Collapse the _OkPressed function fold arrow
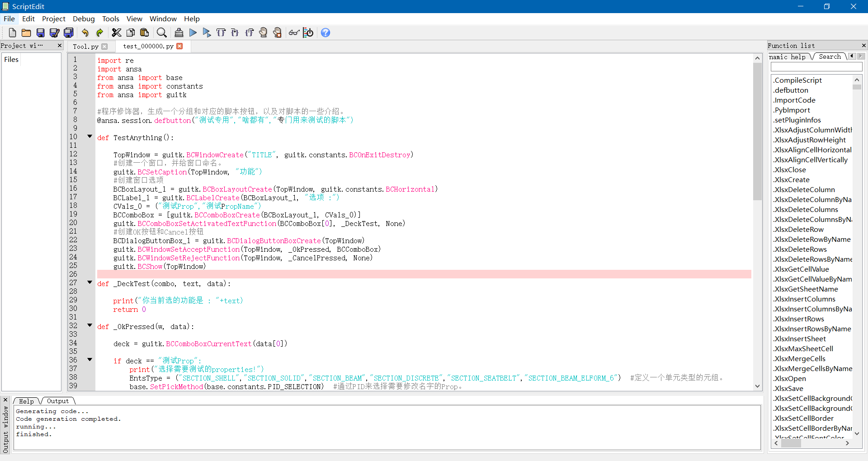 [x=90, y=325]
